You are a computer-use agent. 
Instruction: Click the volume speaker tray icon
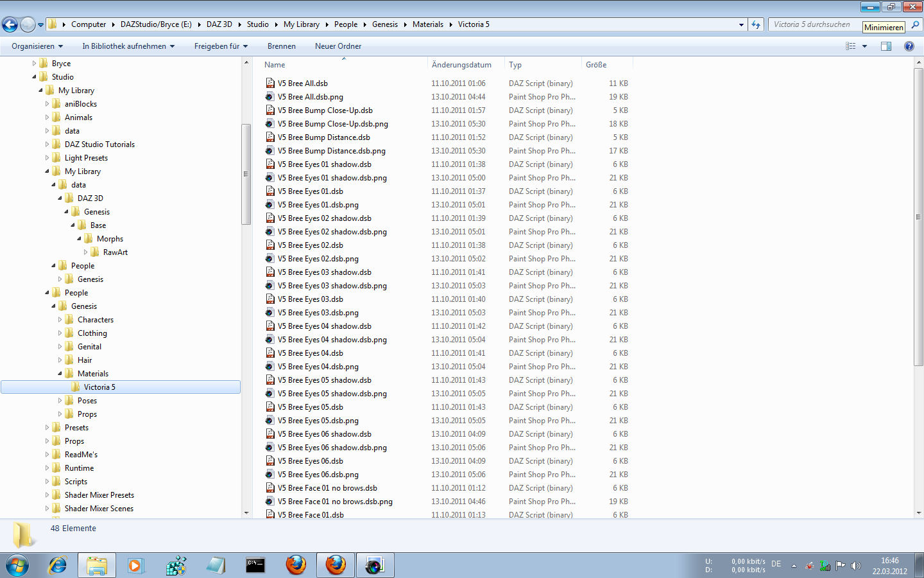pyautogui.click(x=855, y=566)
